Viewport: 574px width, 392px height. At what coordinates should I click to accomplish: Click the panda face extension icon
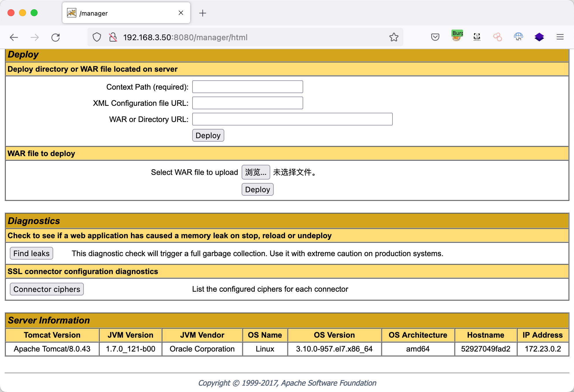click(x=477, y=37)
